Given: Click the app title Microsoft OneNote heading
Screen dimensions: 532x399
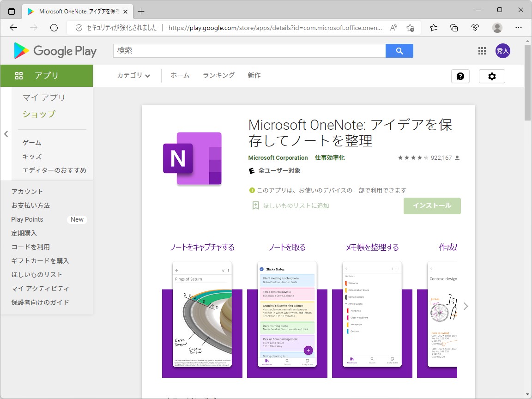Looking at the screenshot, I should pyautogui.click(x=350, y=133).
